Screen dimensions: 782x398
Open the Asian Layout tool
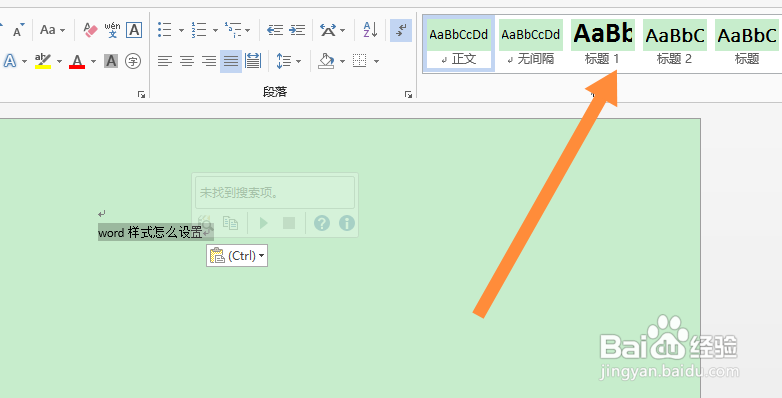point(328,30)
